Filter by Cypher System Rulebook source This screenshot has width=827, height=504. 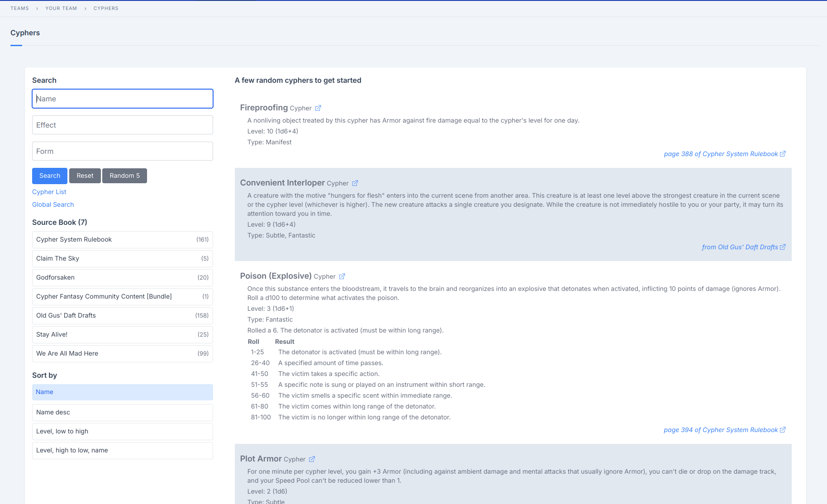(122, 240)
